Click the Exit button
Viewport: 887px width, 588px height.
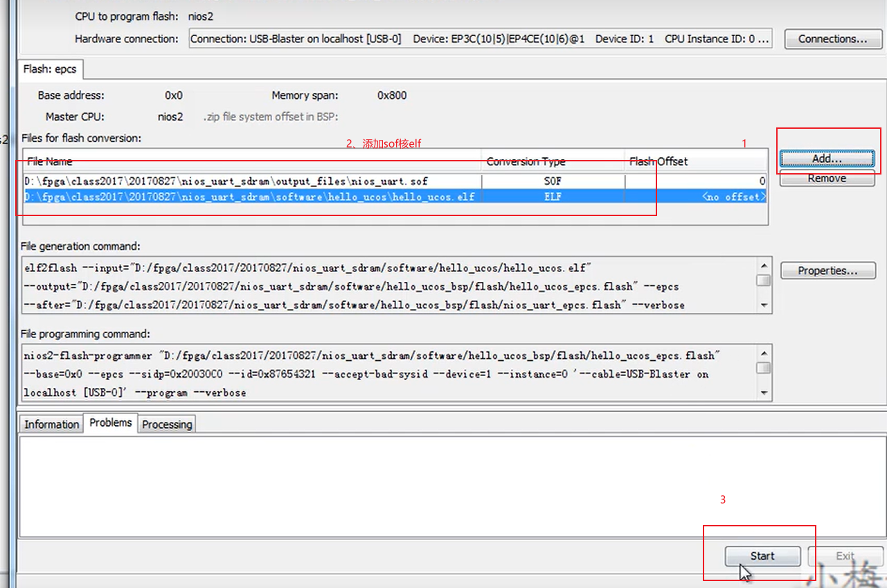tap(845, 556)
